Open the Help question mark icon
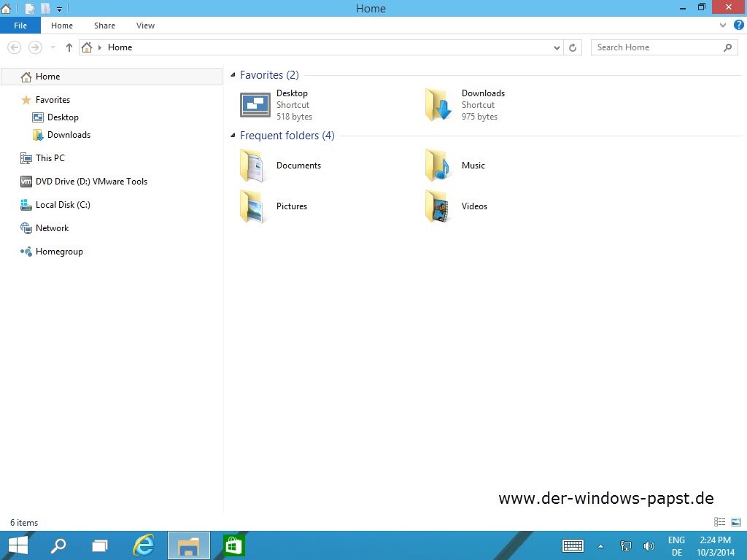This screenshot has width=747, height=560. 738,25
